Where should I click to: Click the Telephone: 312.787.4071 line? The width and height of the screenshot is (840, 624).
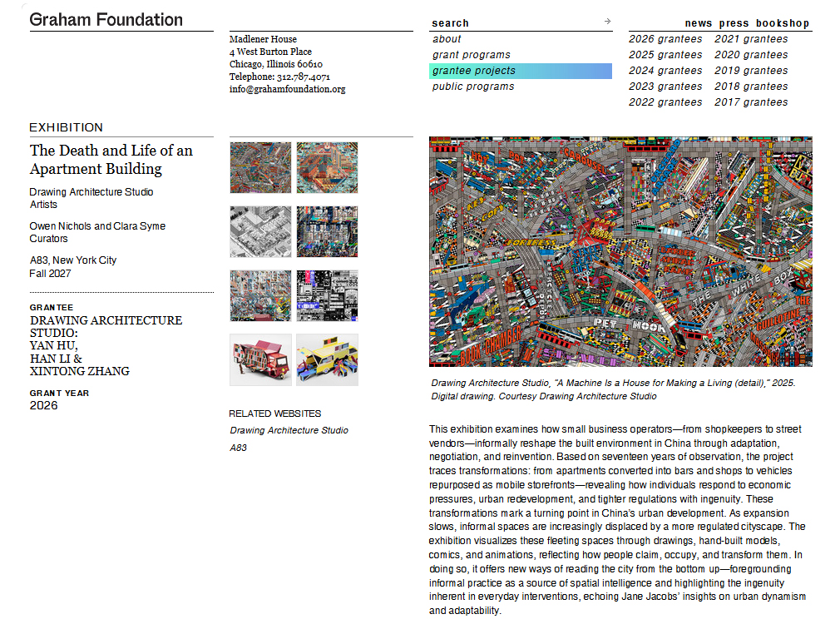[x=279, y=77]
